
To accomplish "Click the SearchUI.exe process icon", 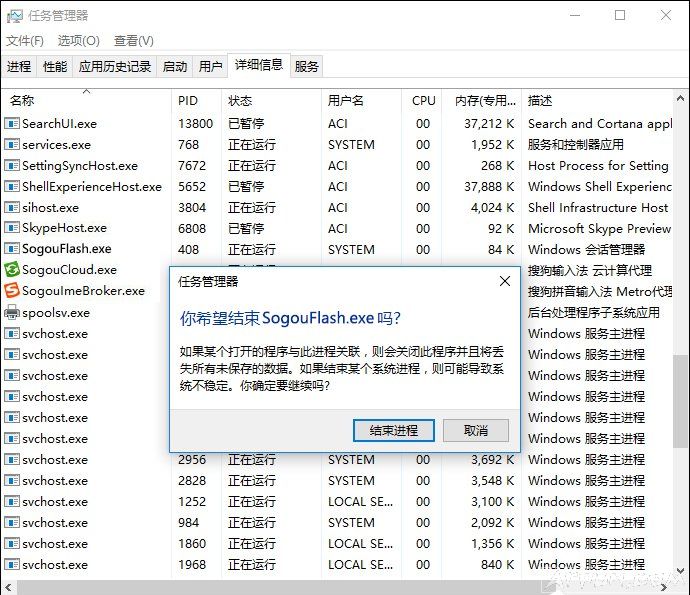I will pyautogui.click(x=12, y=124).
